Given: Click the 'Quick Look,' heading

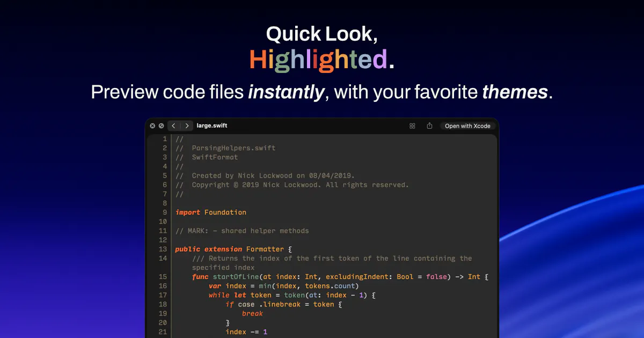Looking at the screenshot, I should point(322,34).
